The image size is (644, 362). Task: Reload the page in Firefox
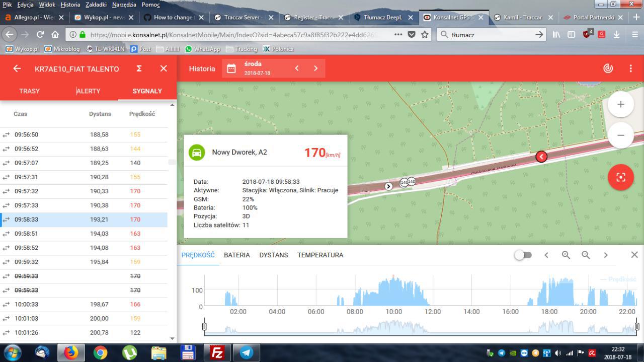tap(40, 35)
